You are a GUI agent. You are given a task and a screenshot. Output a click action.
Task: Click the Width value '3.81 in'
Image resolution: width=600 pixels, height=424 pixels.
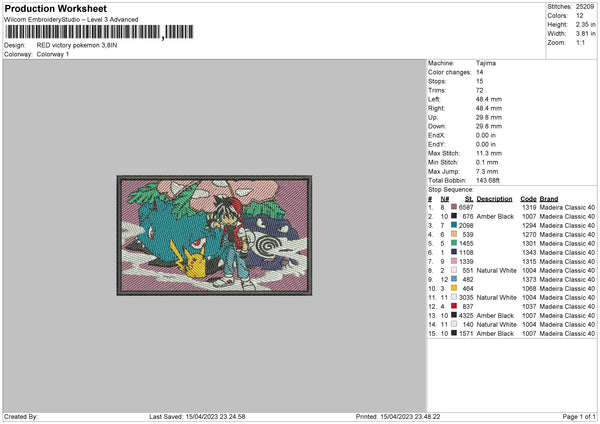point(585,34)
